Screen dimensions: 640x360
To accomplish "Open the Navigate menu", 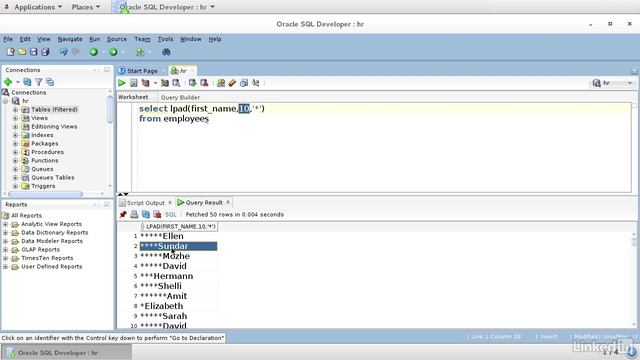I will click(70, 39).
